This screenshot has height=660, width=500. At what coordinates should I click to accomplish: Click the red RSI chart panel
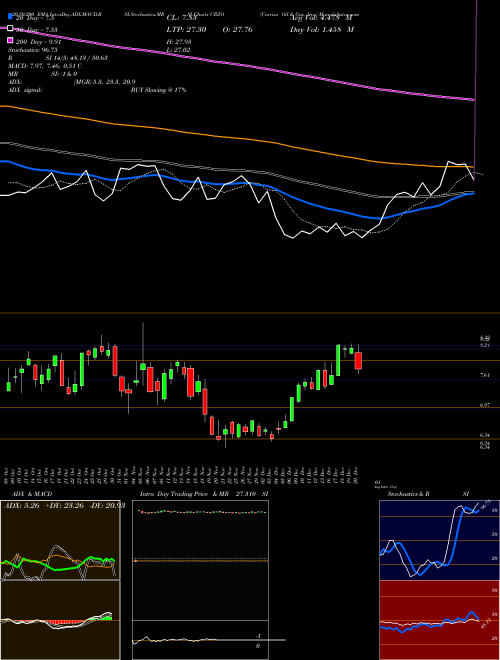tap(439, 620)
